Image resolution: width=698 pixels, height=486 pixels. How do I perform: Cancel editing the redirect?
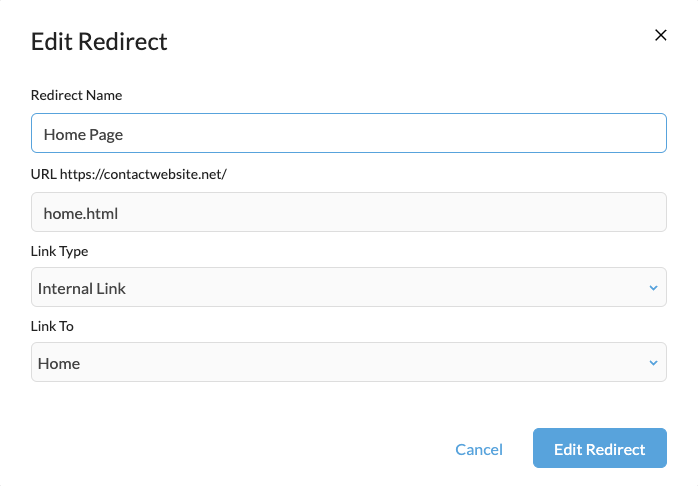[x=478, y=449]
